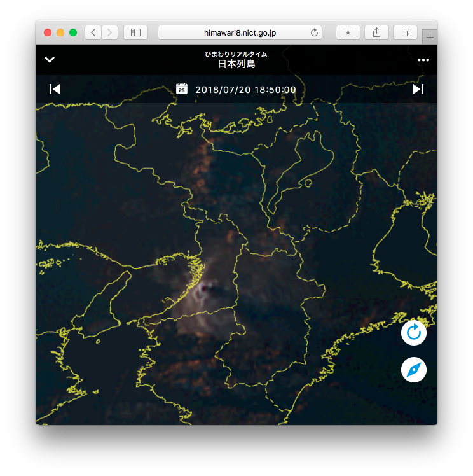This screenshot has width=473, height=476.
Task: Click Safari's Share button
Action: coord(376,32)
